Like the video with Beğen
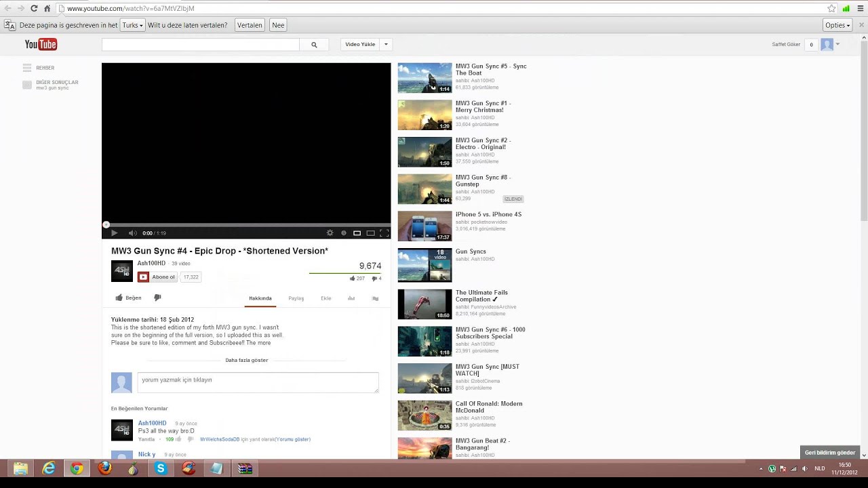 128,298
